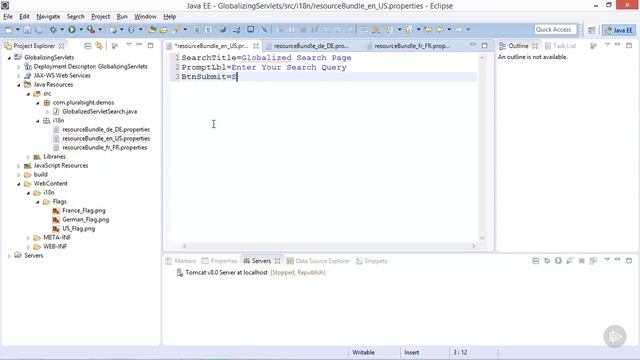Expand the Libraries node
The height and width of the screenshot is (360, 640).
pyautogui.click(x=28, y=157)
